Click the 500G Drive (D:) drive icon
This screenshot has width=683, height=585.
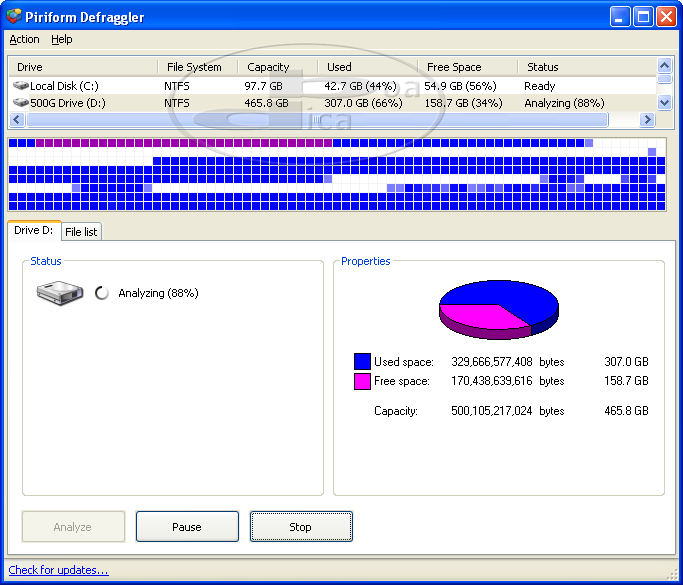pos(20,103)
